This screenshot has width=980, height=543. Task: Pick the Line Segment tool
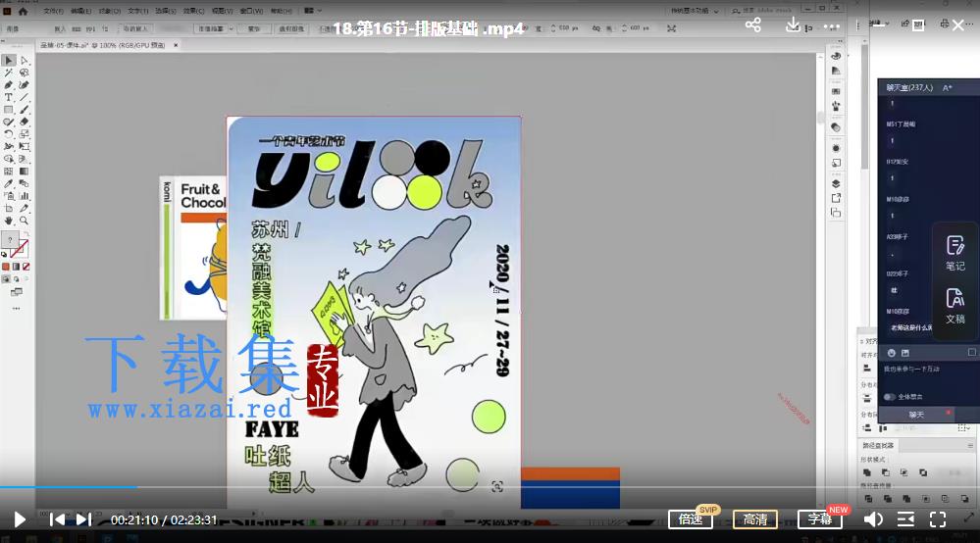(x=25, y=97)
